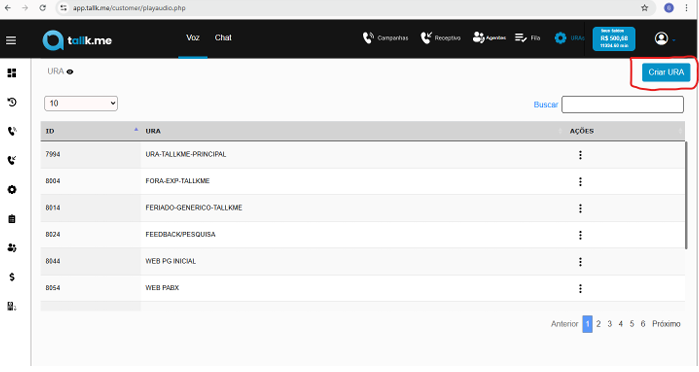
Task: Click the Criar URA button
Action: pos(666,72)
